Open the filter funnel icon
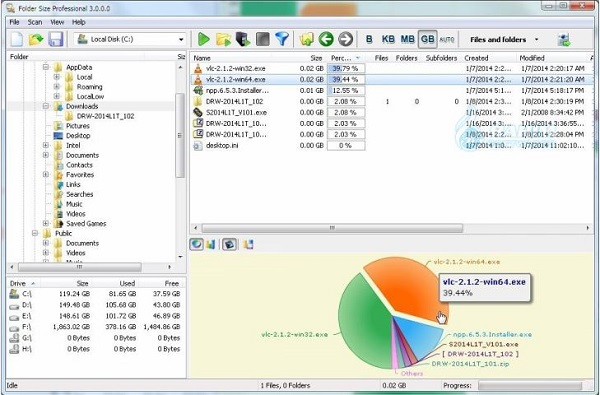 pyautogui.click(x=282, y=39)
